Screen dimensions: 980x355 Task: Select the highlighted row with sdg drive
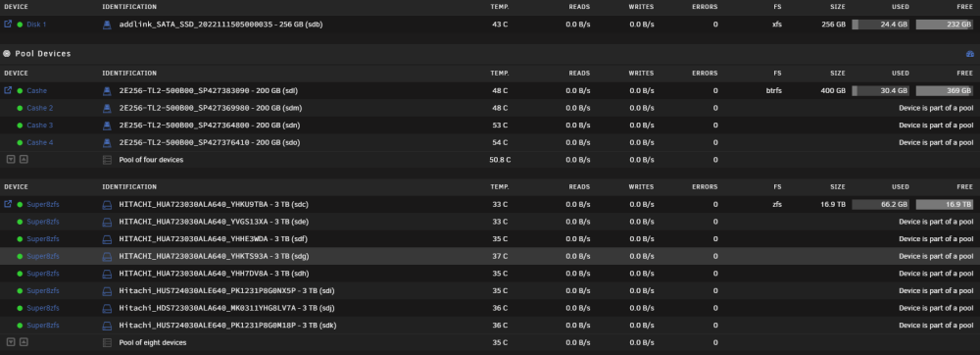[x=490, y=256]
